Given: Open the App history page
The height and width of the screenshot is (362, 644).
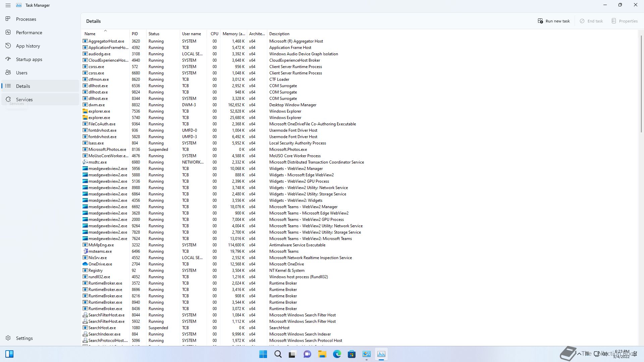Looking at the screenshot, I should click(40, 46).
